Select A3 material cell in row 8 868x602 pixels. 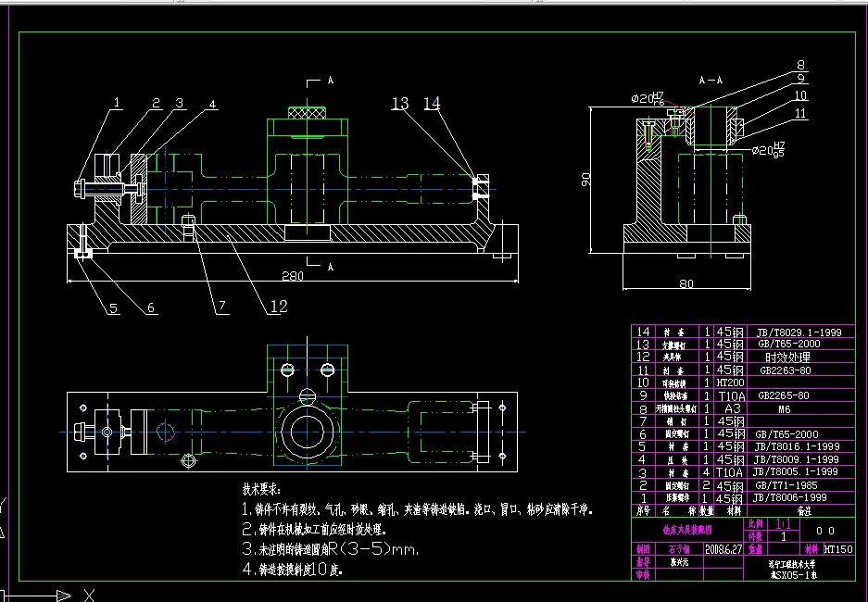pyautogui.click(x=732, y=408)
